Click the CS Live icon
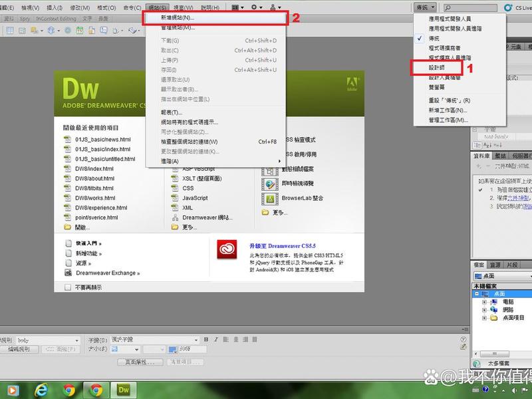The height and width of the screenshot is (399, 532). pos(508,7)
